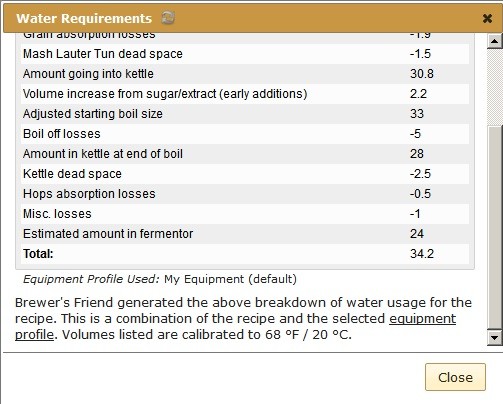Click the Close button
This screenshot has width=503, height=404.
455,377
